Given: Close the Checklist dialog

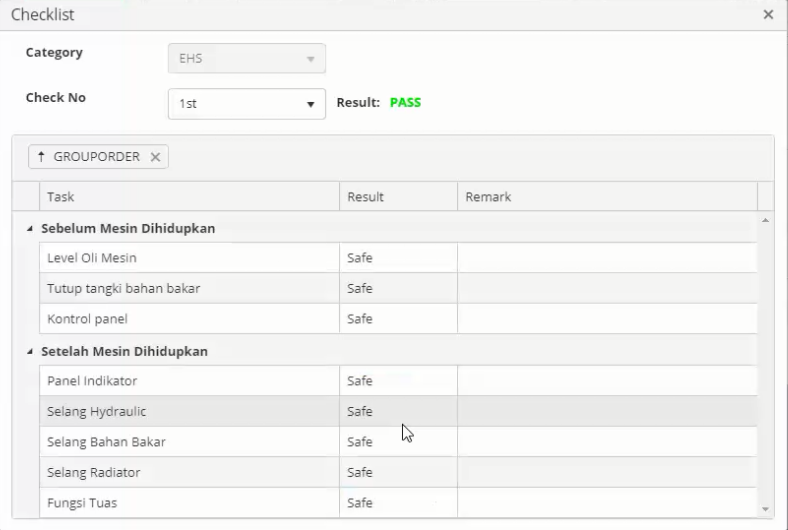Looking at the screenshot, I should pyautogui.click(x=768, y=15).
